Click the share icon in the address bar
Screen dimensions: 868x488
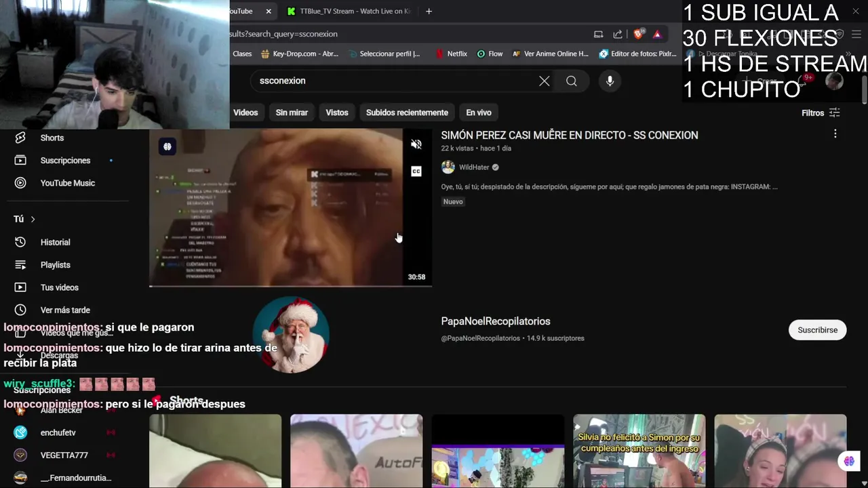coord(618,35)
